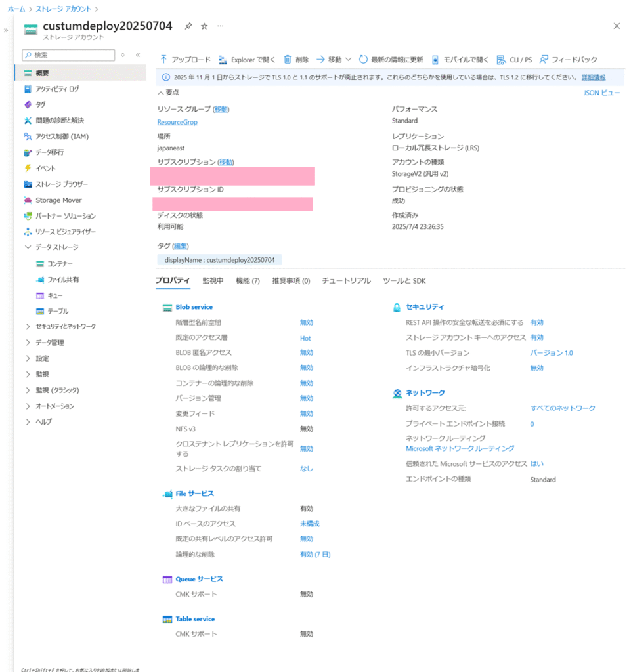This screenshot has width=629, height=672.
Task: Switch to the 機能 (7) tab
Action: click(248, 281)
